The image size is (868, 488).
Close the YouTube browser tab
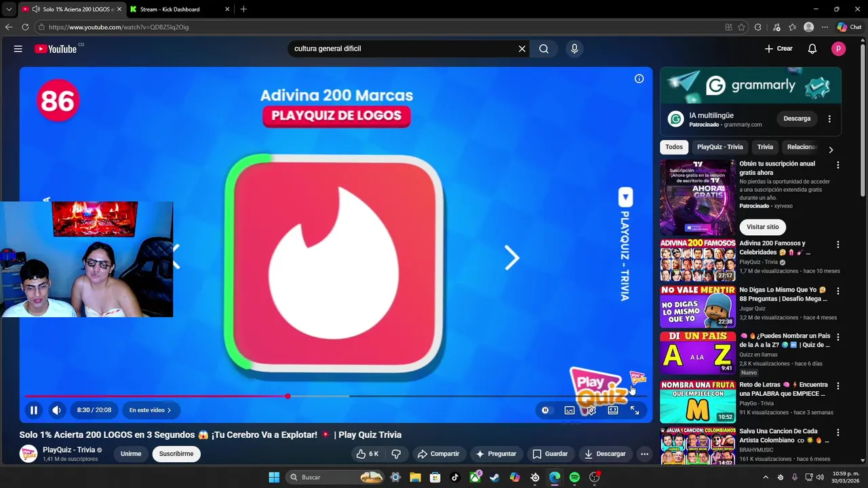coord(119,9)
